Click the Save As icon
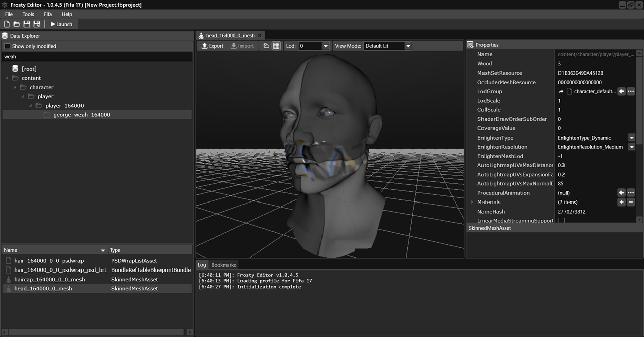This screenshot has height=337, width=644. click(x=37, y=24)
